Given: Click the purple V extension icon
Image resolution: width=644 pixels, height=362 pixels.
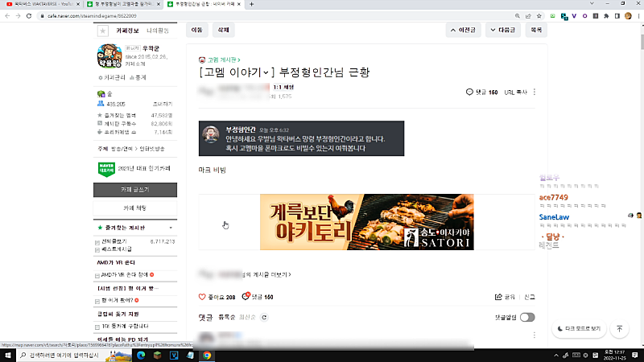Looking at the screenshot, I should 574,16.
